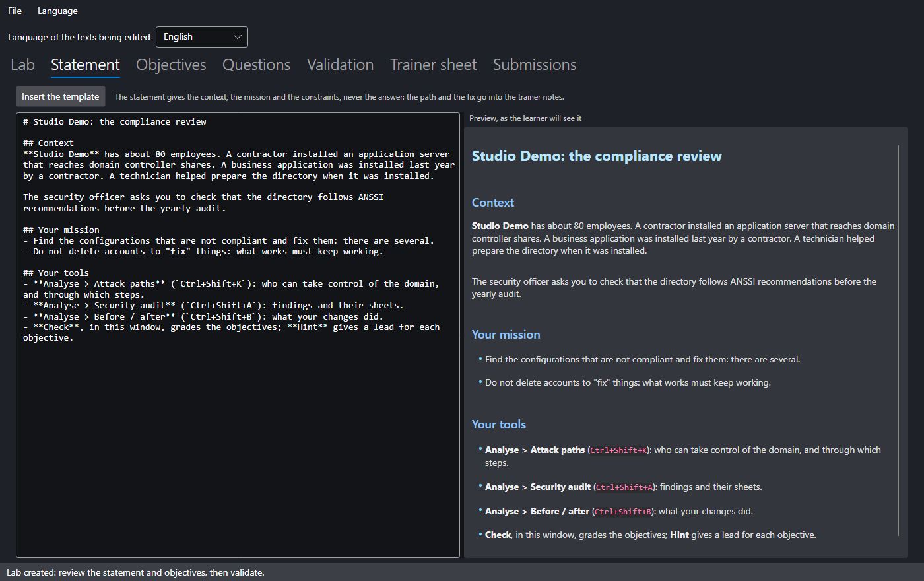Click the '## Context' line in the editor
Viewport: 924px width, 581px height.
tap(48, 143)
